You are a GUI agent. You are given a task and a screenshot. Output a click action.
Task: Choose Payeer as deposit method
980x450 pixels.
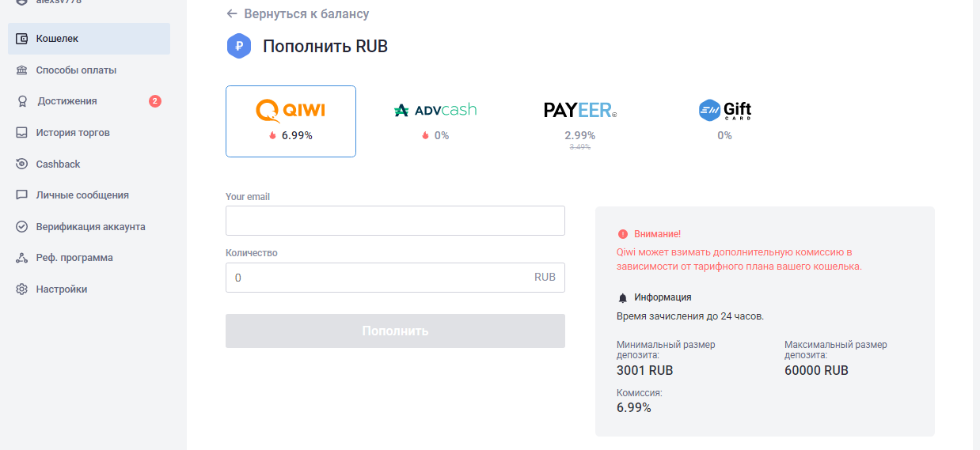[580, 121]
